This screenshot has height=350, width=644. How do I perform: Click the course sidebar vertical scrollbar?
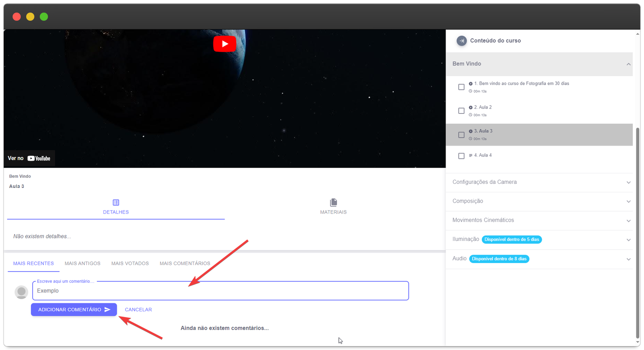638,233
